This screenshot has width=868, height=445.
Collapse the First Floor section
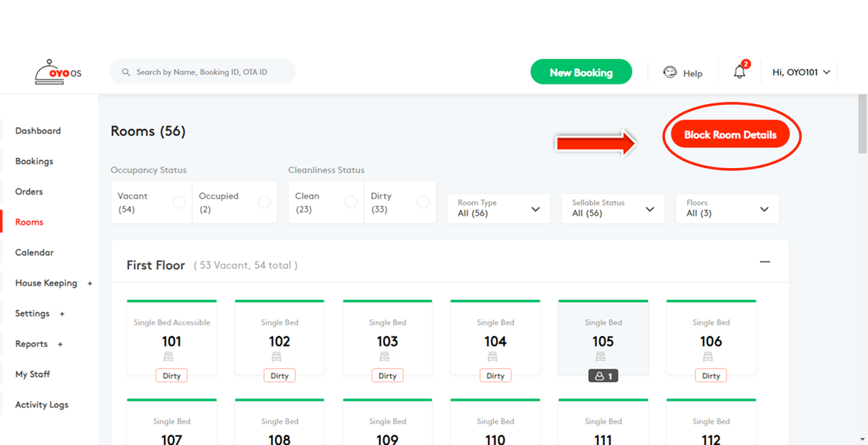(765, 262)
